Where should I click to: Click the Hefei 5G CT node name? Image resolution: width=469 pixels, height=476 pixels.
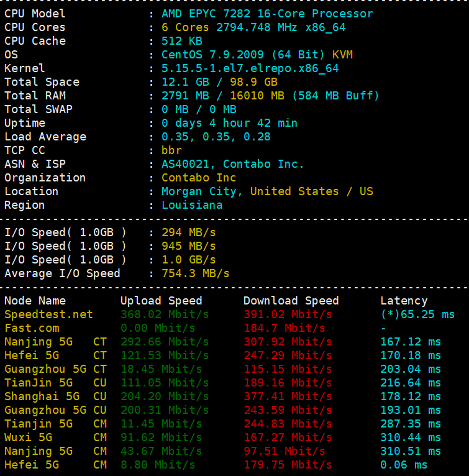[x=55, y=355]
